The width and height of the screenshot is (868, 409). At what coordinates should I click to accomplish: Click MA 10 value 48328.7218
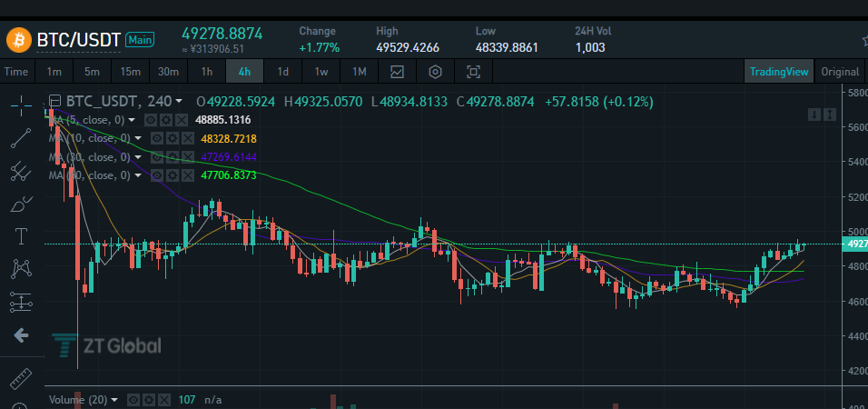(x=229, y=138)
